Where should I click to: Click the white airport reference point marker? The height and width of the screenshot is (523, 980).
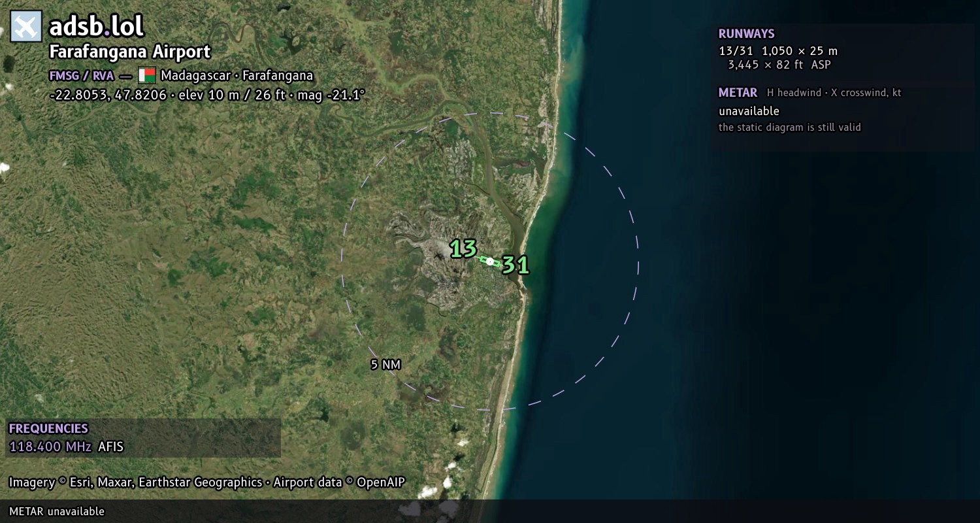pos(490,261)
